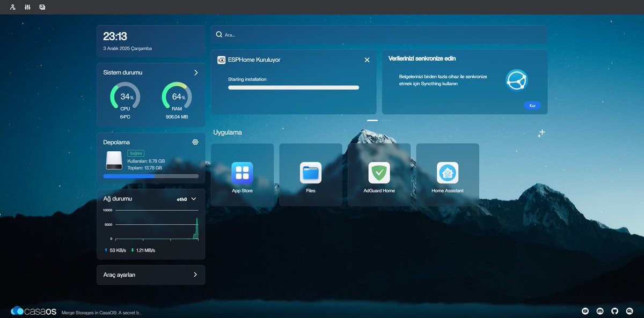Click the Uygulama section heading
The height and width of the screenshot is (318, 644).
click(x=228, y=132)
